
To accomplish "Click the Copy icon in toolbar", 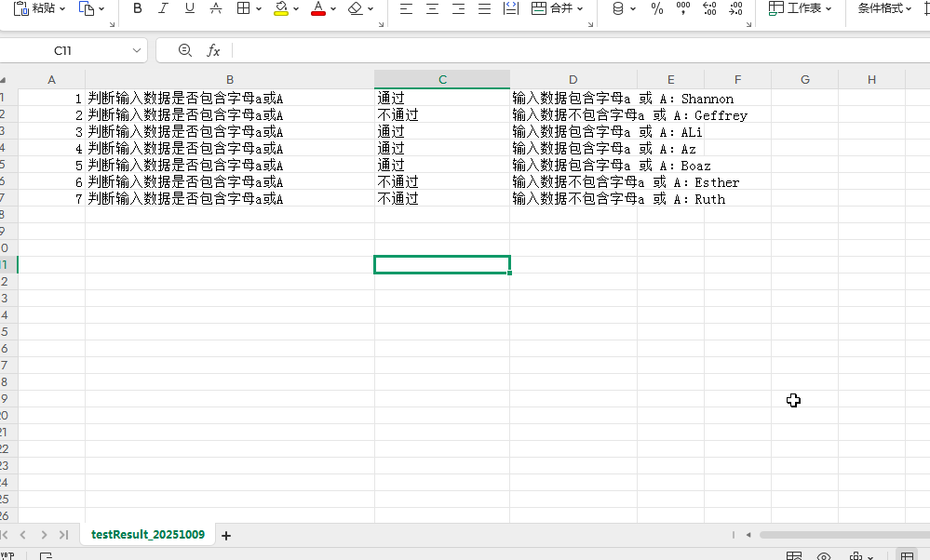I will point(87,8).
